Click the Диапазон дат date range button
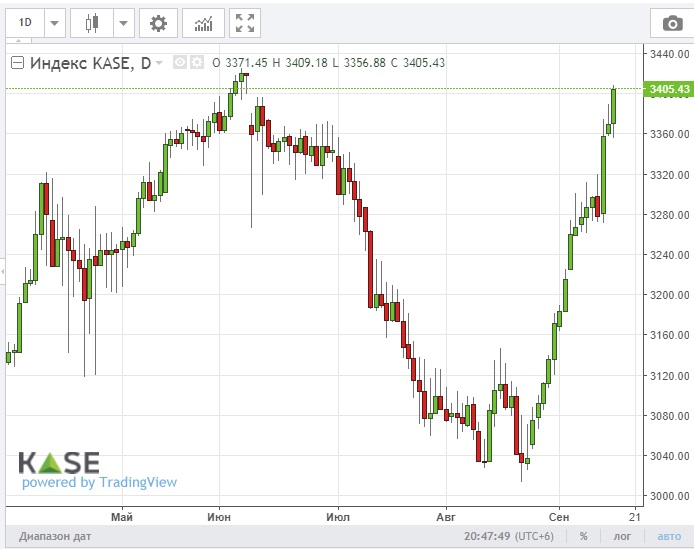 (x=55, y=536)
